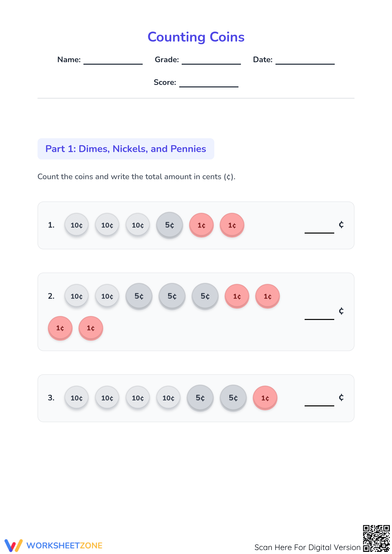Click the Grade blank line
Screen dimensions: 392x554
click(x=211, y=64)
